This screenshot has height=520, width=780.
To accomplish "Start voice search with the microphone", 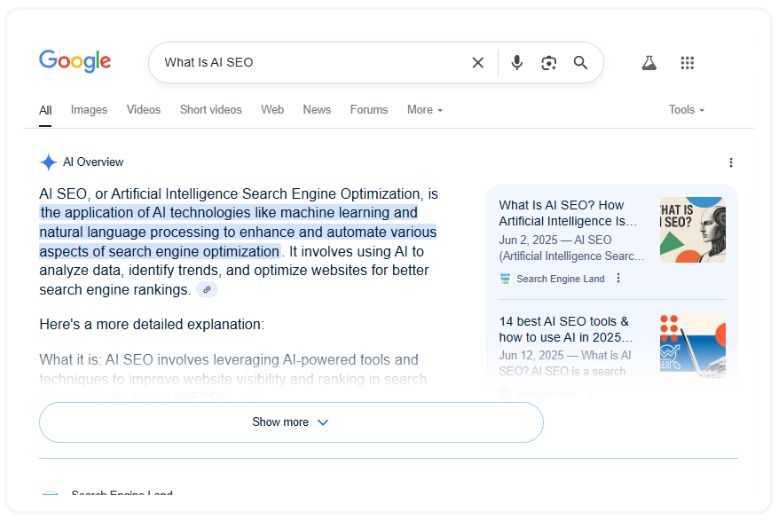I will point(517,63).
